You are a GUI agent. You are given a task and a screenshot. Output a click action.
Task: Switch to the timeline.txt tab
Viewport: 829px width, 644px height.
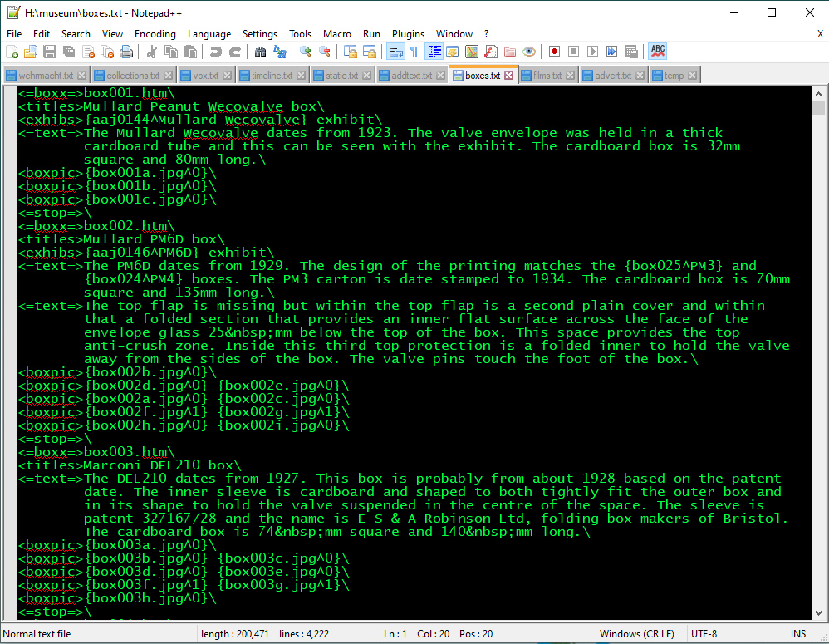click(272, 76)
